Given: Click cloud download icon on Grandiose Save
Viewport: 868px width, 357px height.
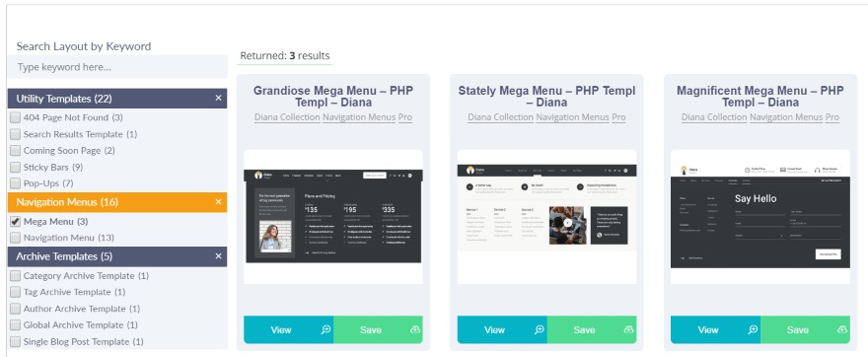Looking at the screenshot, I should click(x=415, y=329).
